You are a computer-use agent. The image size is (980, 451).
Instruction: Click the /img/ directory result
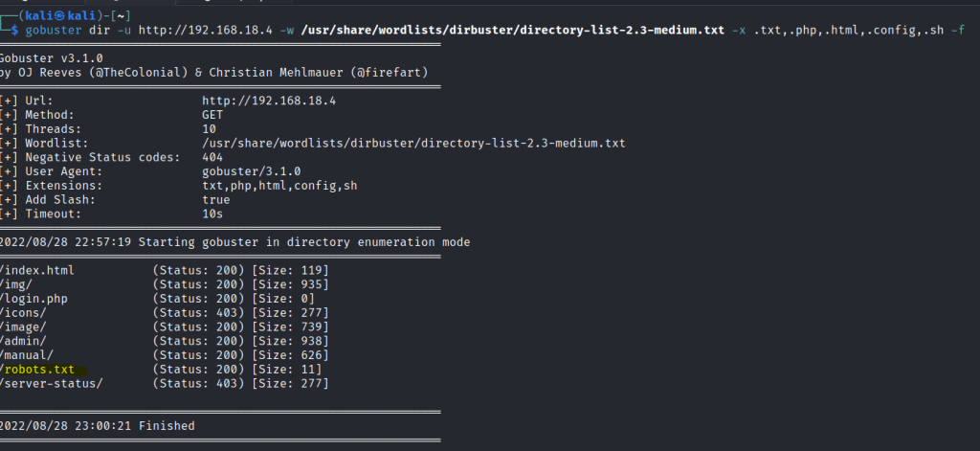click(17, 284)
